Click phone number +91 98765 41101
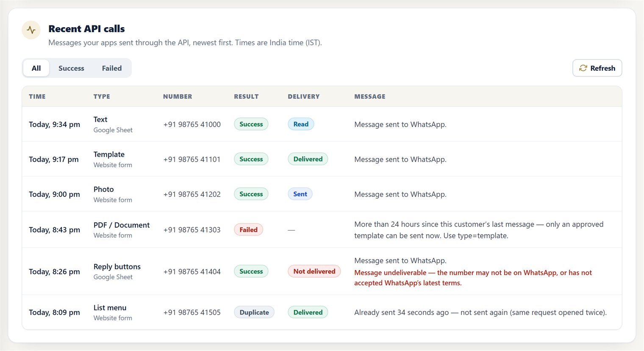644x351 pixels. coord(192,160)
